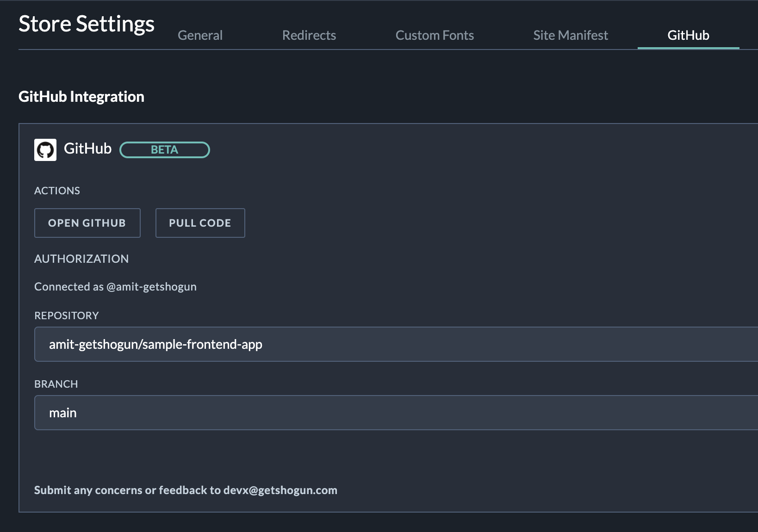Click the OPEN GITHUB button
The image size is (758, 532).
pyautogui.click(x=87, y=223)
